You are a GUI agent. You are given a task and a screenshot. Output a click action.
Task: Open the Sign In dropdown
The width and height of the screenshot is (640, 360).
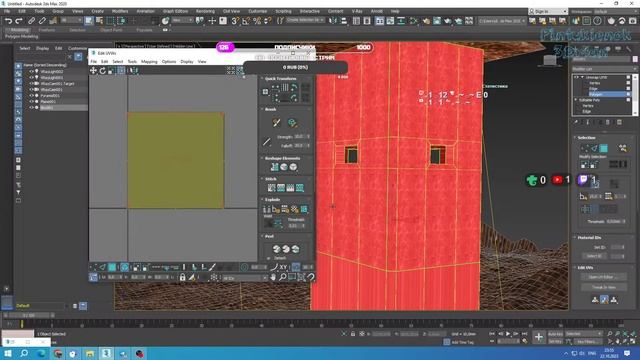tap(548, 11)
